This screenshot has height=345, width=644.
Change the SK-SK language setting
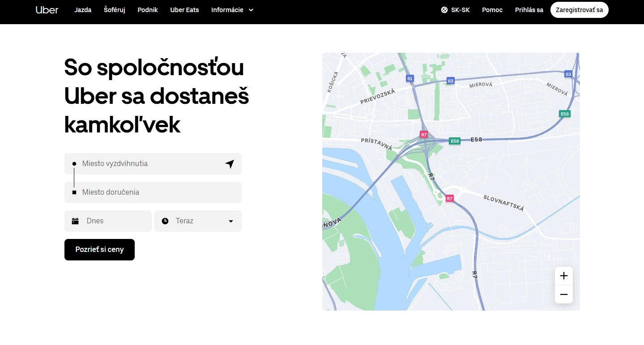455,10
